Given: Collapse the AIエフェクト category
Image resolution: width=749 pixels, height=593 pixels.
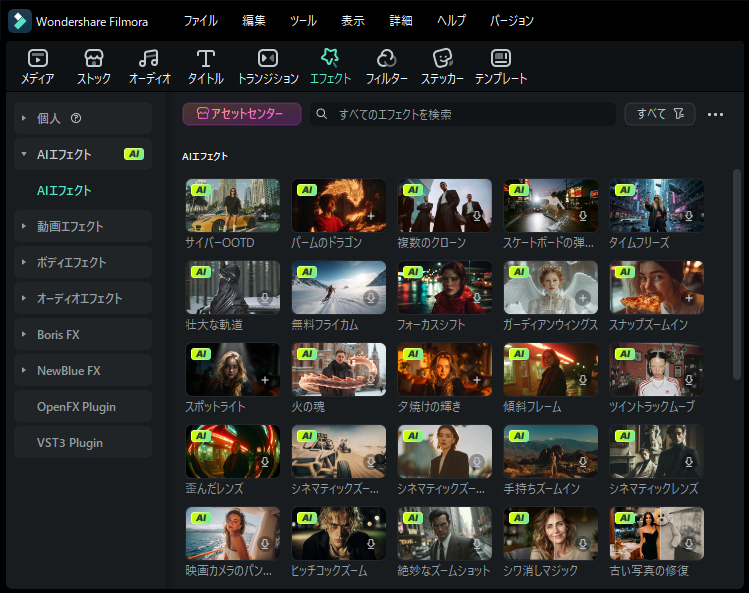Looking at the screenshot, I should click(24, 154).
